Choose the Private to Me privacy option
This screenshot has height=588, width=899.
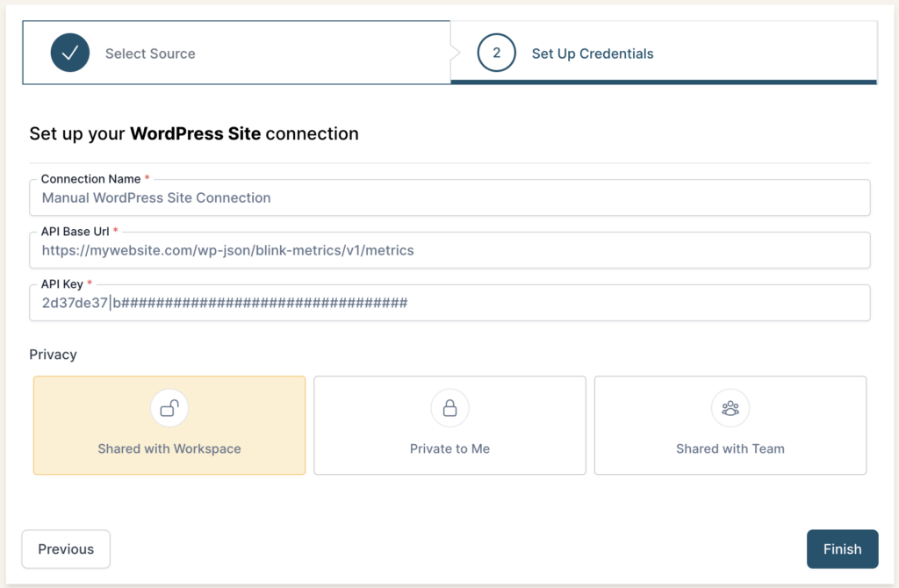449,426
